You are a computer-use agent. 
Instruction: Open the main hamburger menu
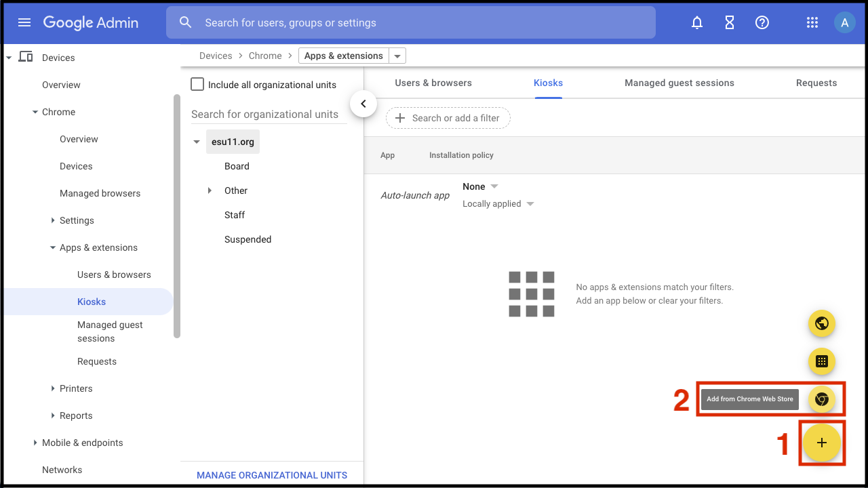pyautogui.click(x=24, y=22)
